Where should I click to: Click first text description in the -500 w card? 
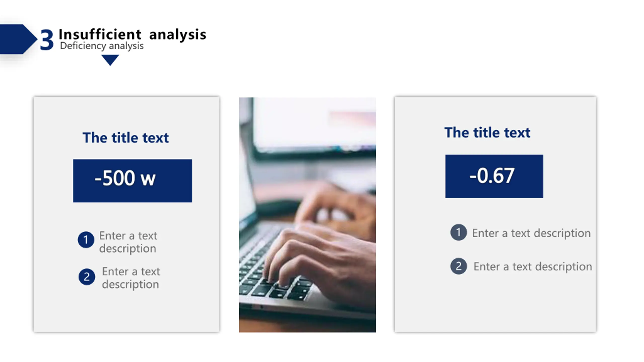[128, 242]
